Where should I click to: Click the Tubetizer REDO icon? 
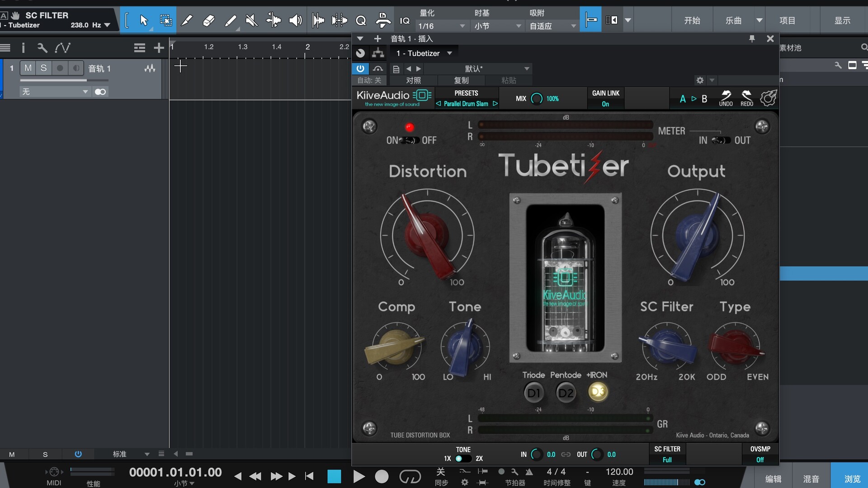pyautogui.click(x=747, y=98)
